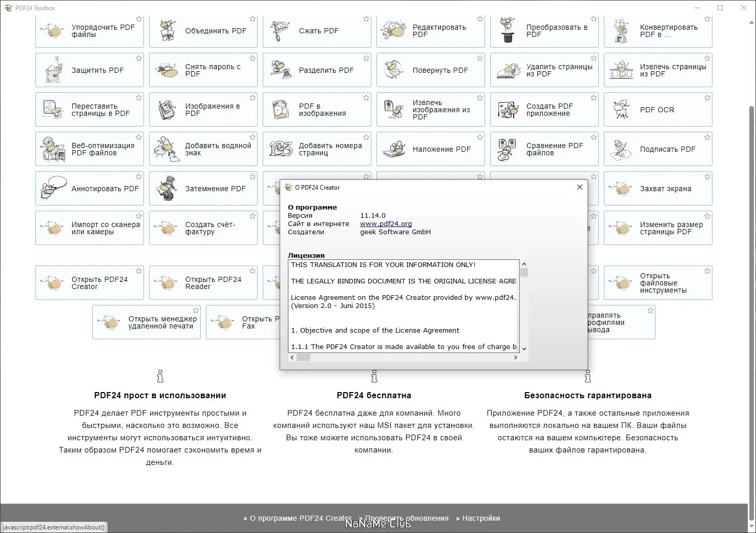Launch Создать PDF приложение icon

[x=508, y=110]
